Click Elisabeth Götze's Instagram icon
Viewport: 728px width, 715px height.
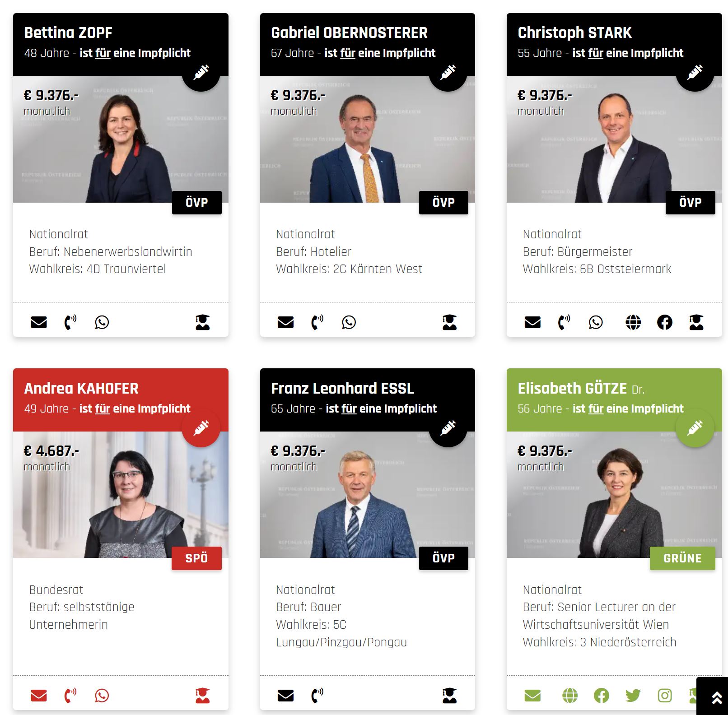pyautogui.click(x=664, y=696)
